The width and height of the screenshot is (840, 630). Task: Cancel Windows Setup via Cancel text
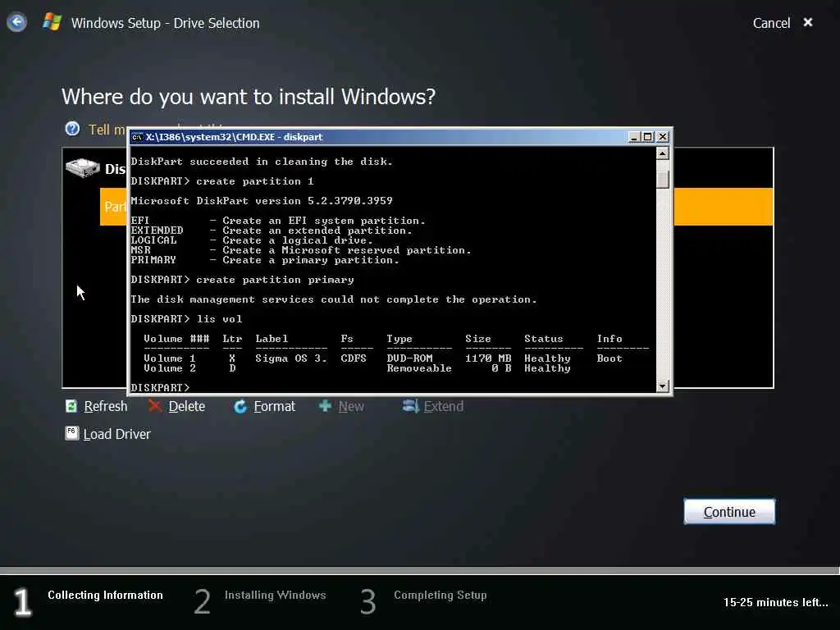[x=771, y=23]
